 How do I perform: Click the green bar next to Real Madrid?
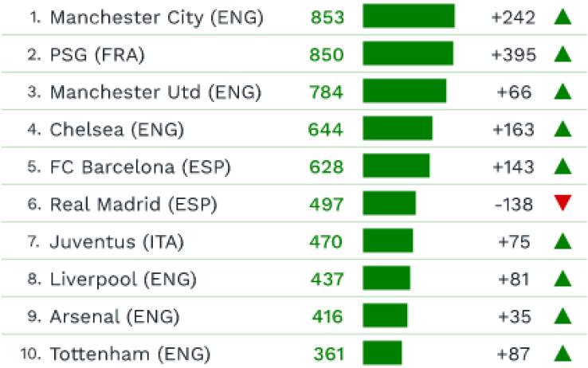point(389,204)
